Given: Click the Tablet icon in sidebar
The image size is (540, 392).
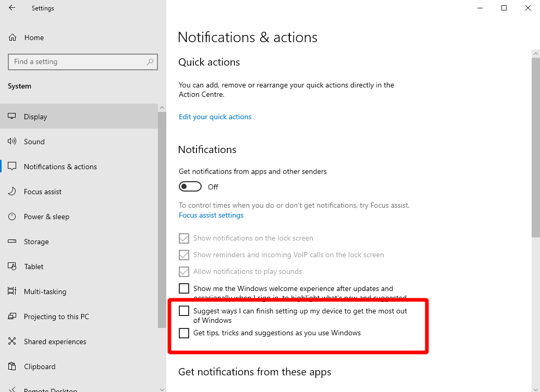Looking at the screenshot, I should (x=12, y=266).
